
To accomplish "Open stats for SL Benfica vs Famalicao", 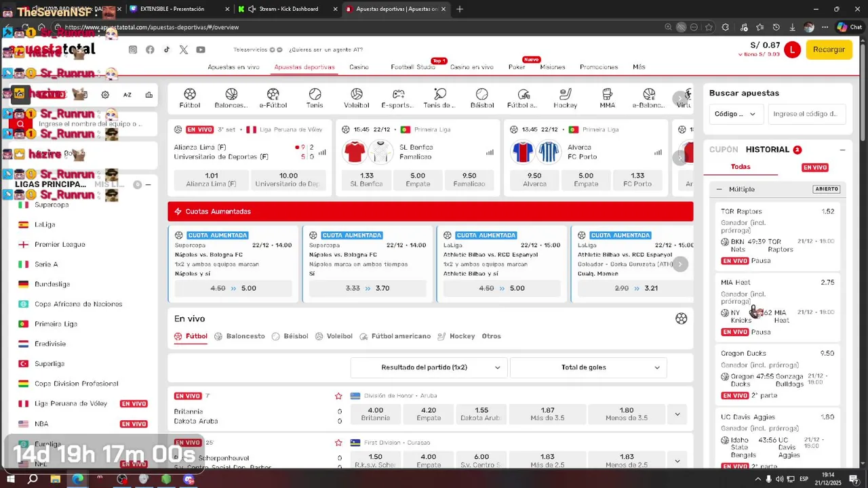I will pyautogui.click(x=490, y=152).
